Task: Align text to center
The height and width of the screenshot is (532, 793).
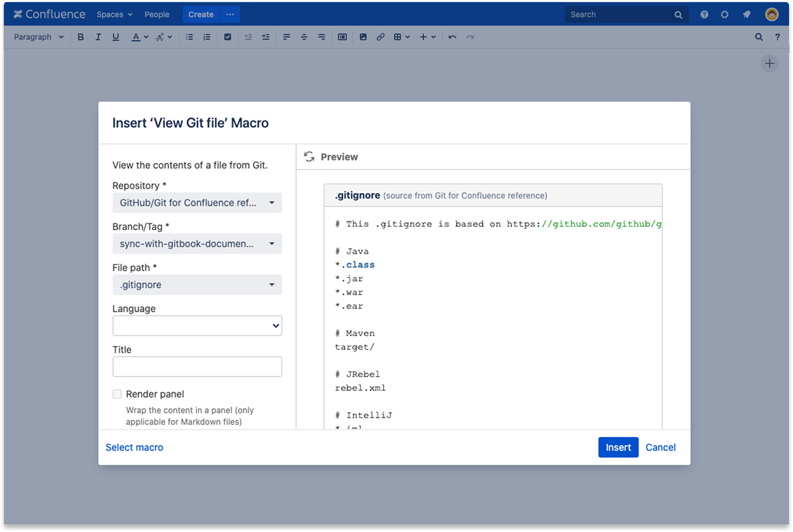Action: [x=304, y=37]
